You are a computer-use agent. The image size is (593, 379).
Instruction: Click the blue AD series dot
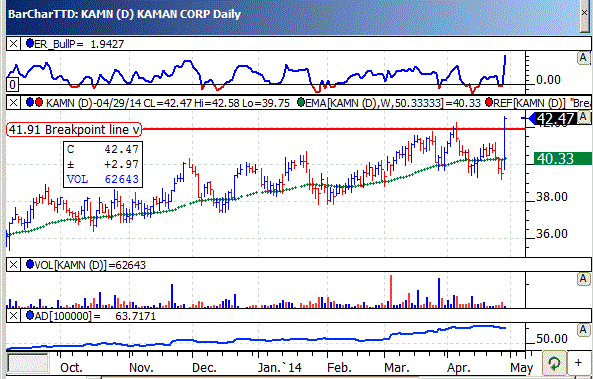tap(29, 315)
